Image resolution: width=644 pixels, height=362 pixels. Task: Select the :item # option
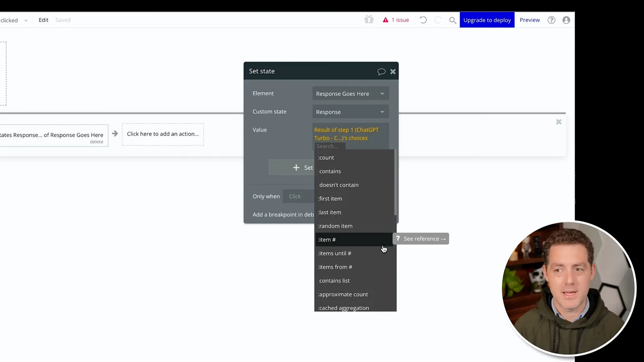pyautogui.click(x=353, y=240)
